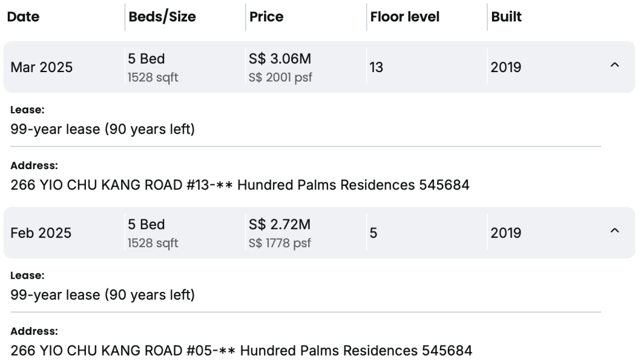Click the S$ 1778 psf text
This screenshot has height=364, width=644.
pyautogui.click(x=280, y=243)
